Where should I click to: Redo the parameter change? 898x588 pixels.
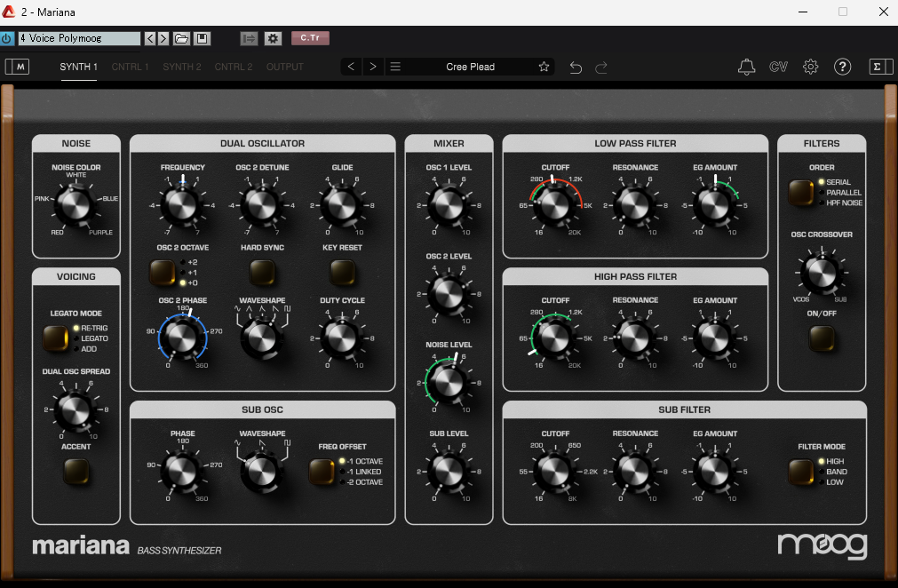(600, 68)
